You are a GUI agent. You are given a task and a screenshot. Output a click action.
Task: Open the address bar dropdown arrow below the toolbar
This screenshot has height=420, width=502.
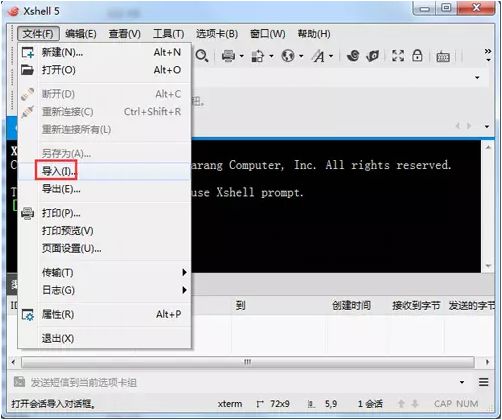[x=477, y=78]
